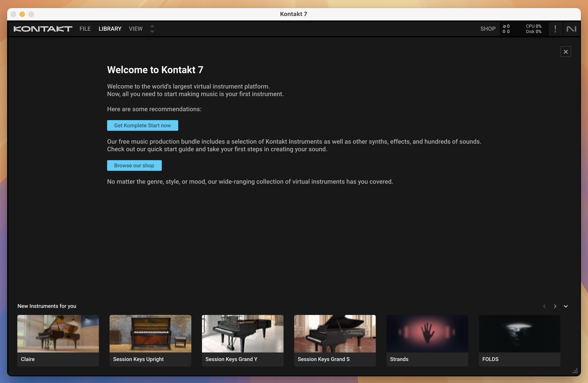Open the Session Keys Grand S thumbnail
The height and width of the screenshot is (383, 588).
tap(335, 334)
